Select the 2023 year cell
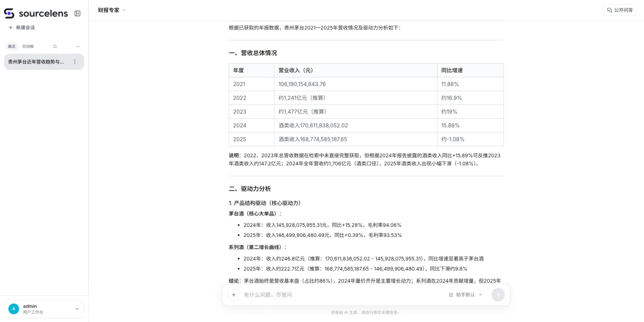Image resolution: width=644 pixels, height=322 pixels. (252, 112)
